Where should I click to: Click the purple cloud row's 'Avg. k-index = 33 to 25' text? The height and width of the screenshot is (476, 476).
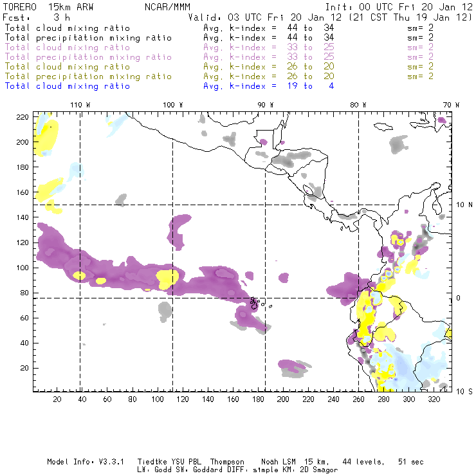click(269, 48)
